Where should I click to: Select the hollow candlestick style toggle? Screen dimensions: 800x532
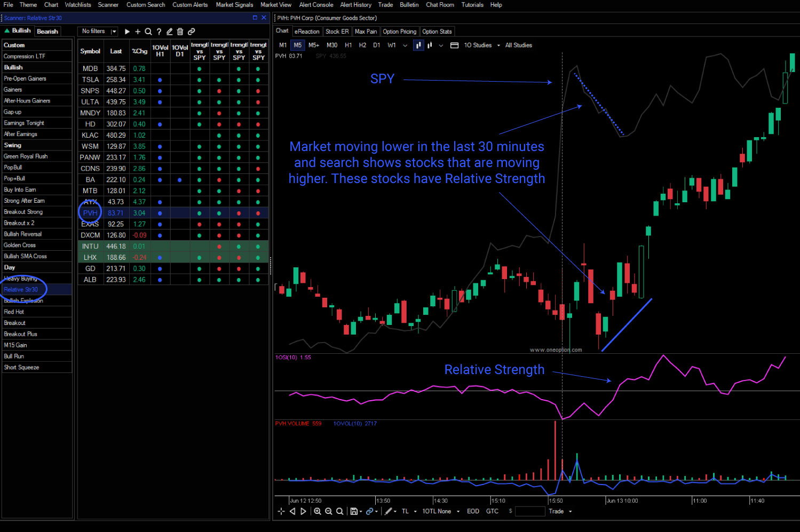pos(430,45)
